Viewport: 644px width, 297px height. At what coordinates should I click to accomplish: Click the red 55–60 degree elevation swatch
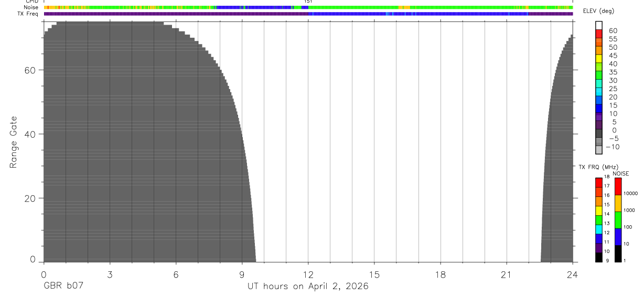(x=599, y=34)
